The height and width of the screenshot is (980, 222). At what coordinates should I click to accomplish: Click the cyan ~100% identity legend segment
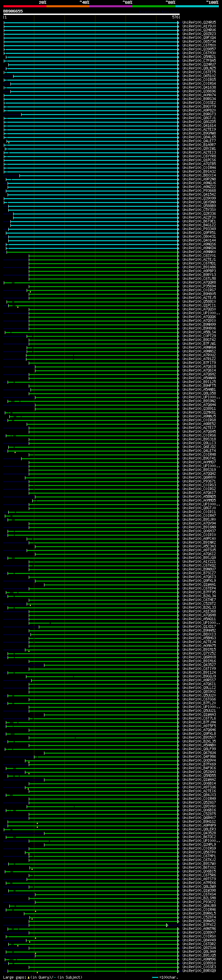tap(197, 6)
